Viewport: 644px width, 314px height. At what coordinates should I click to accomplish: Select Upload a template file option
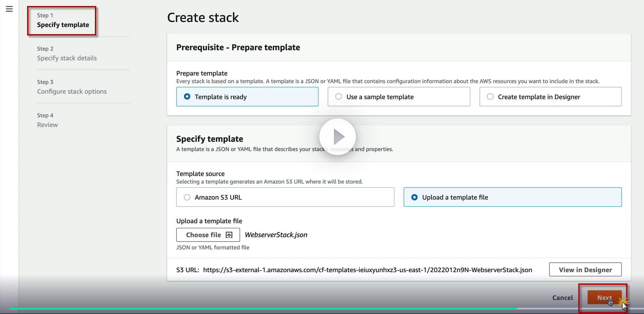[415, 197]
